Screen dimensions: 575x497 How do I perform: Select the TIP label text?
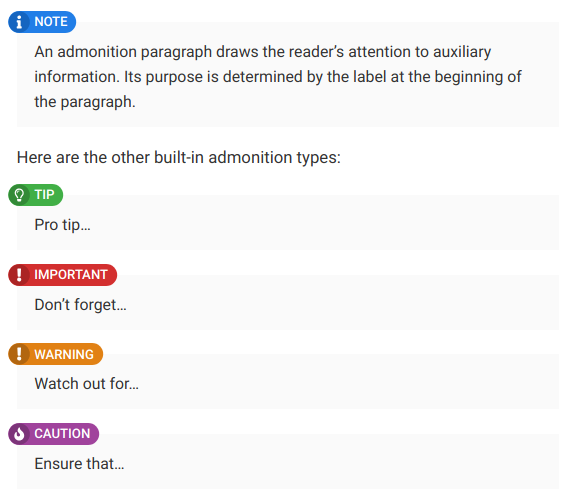(44, 195)
